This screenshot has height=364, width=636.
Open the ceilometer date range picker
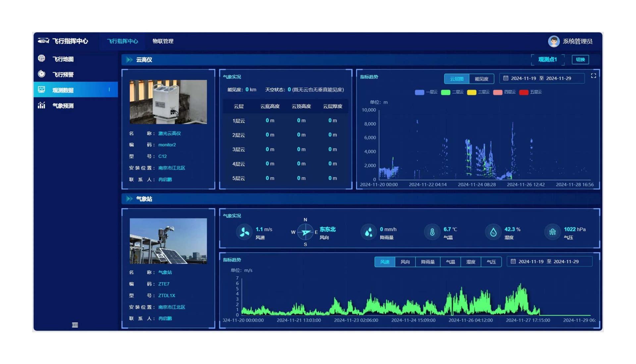541,78
